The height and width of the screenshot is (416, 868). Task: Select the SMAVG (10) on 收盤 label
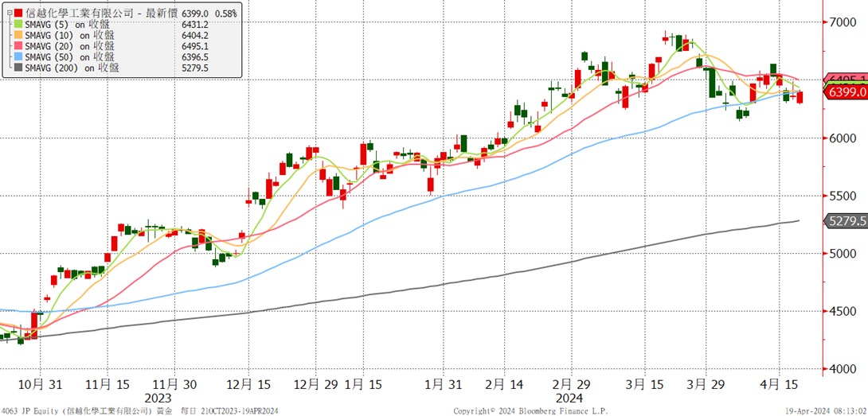tap(70, 36)
